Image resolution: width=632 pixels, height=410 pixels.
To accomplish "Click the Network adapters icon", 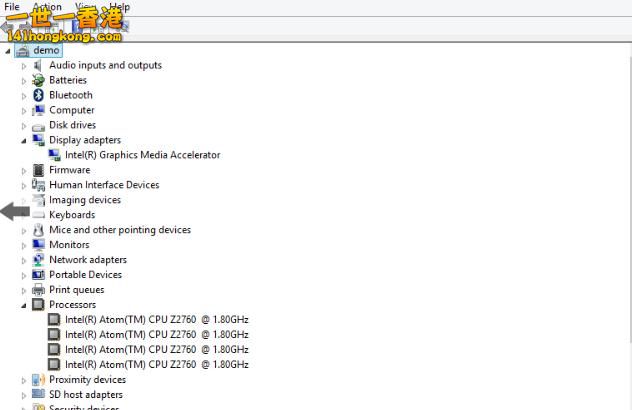I will click(39, 260).
